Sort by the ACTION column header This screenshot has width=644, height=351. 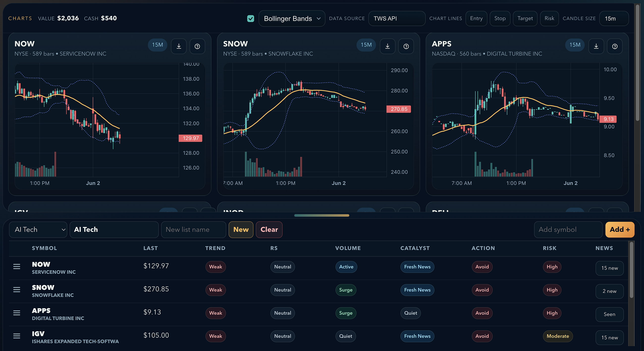483,248
